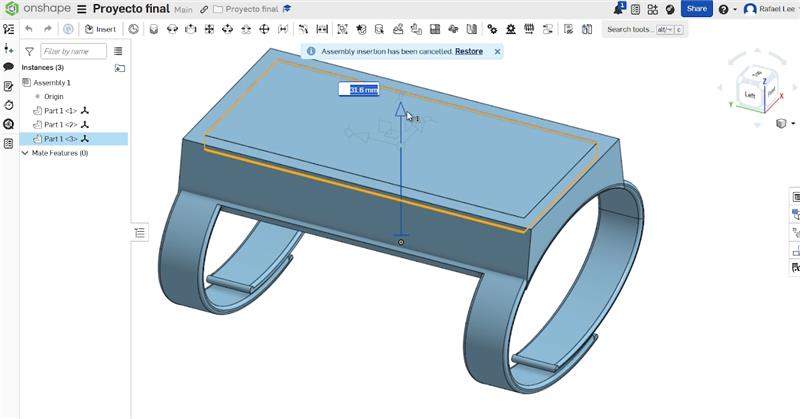Screen dimensions: 800x419
Task: Click the fix icon on Part 1 <2>
Action: coord(85,124)
